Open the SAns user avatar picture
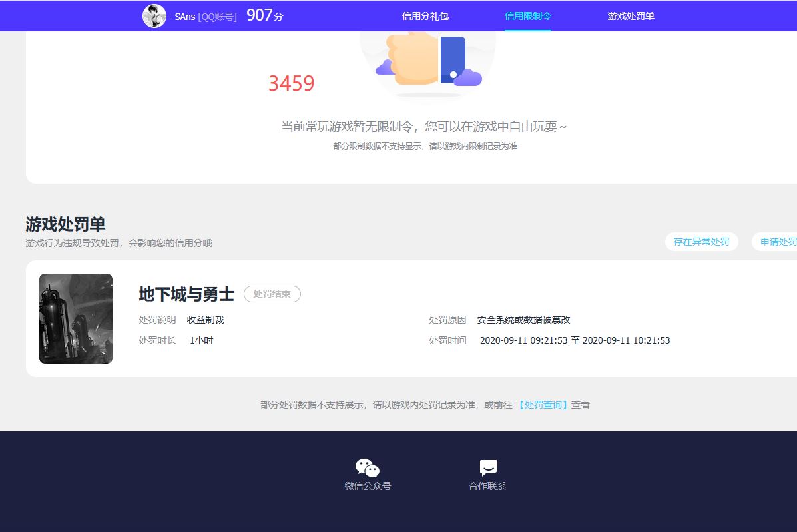The height and width of the screenshot is (532, 797). coord(154,15)
